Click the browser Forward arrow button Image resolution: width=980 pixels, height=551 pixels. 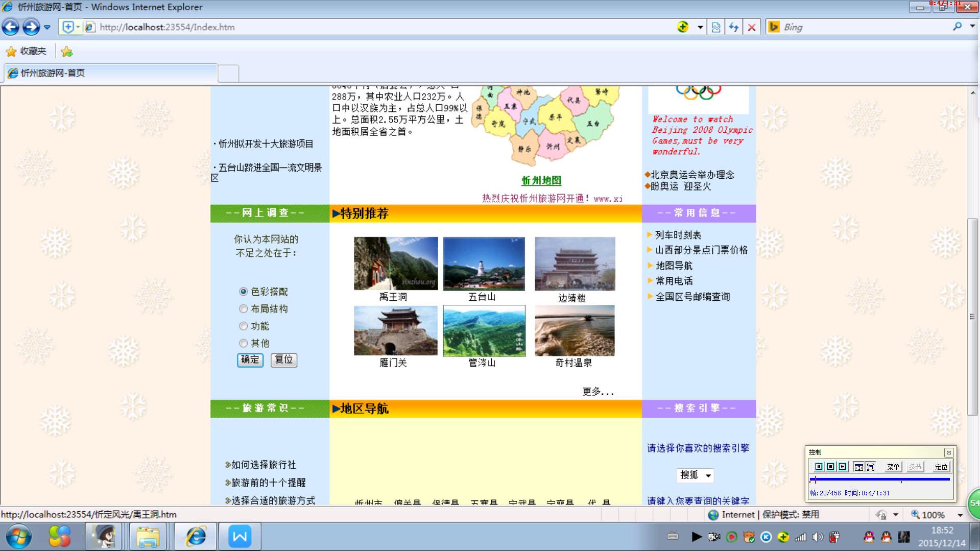point(31,27)
